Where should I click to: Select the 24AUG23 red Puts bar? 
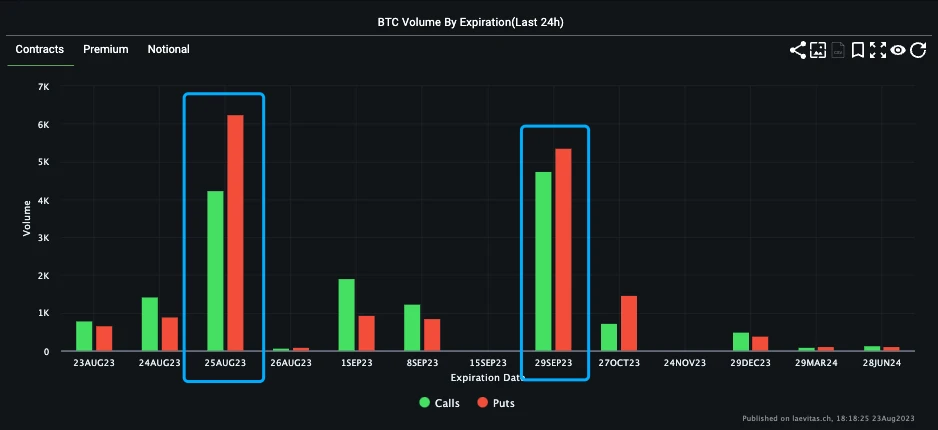[x=170, y=334]
